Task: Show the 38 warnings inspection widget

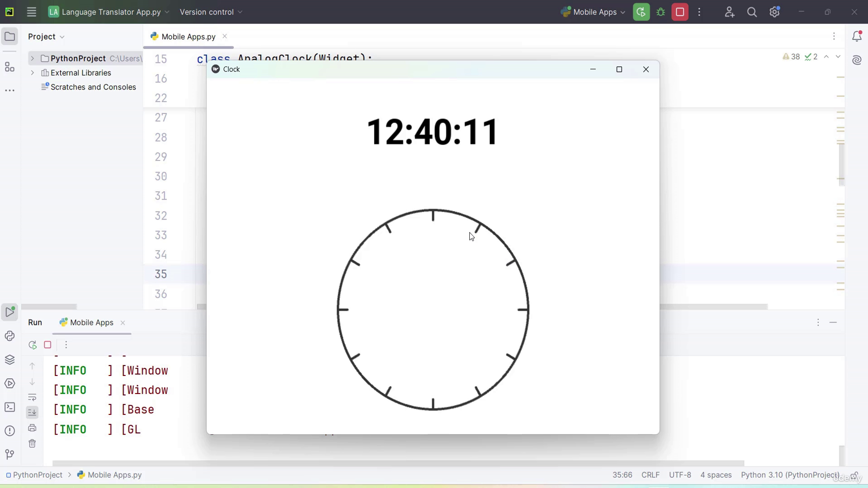Action: (x=791, y=56)
